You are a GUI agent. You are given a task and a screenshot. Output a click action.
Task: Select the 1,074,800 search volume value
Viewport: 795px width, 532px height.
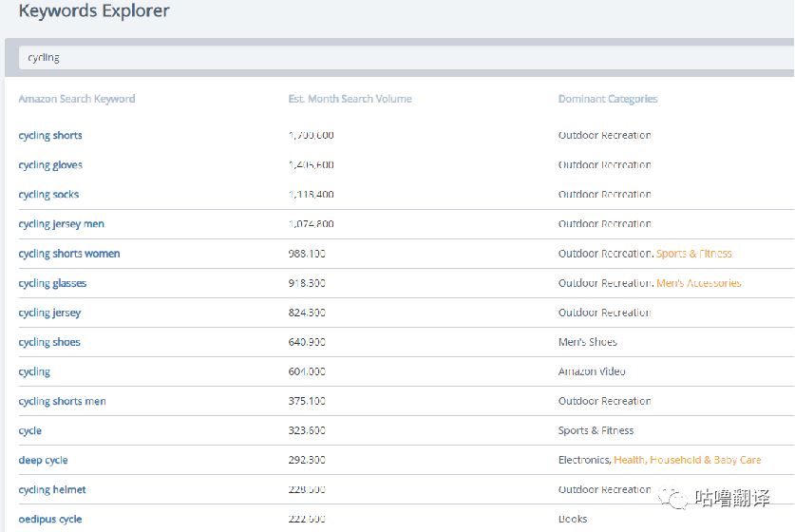[312, 223]
